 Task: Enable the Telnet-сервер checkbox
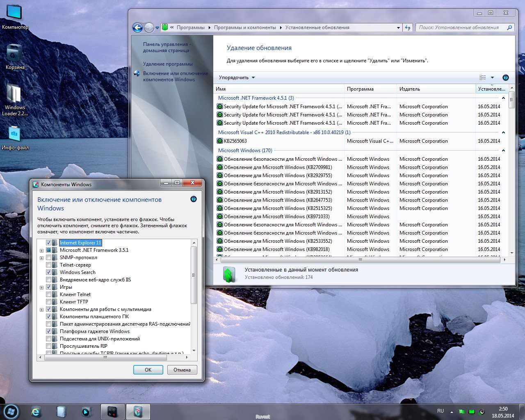(49, 265)
